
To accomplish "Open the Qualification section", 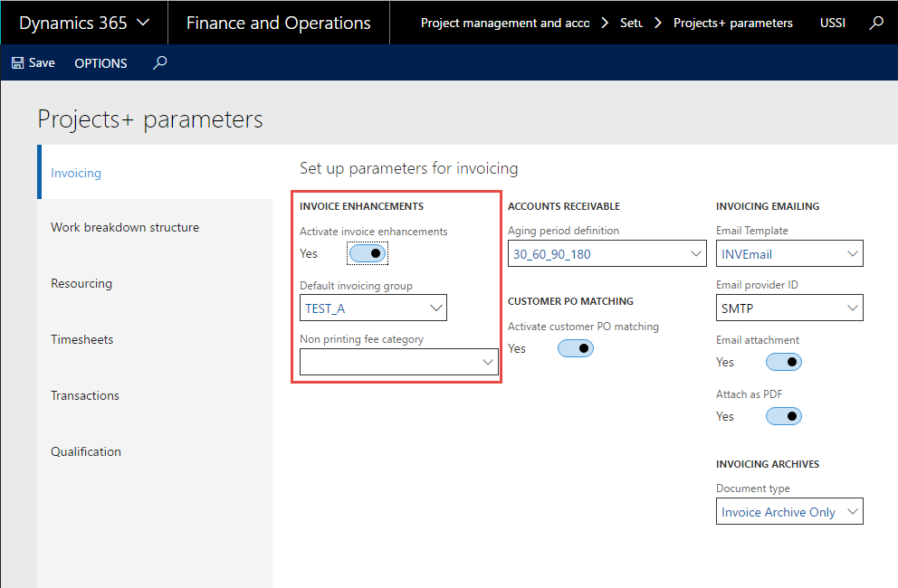I will click(x=86, y=451).
